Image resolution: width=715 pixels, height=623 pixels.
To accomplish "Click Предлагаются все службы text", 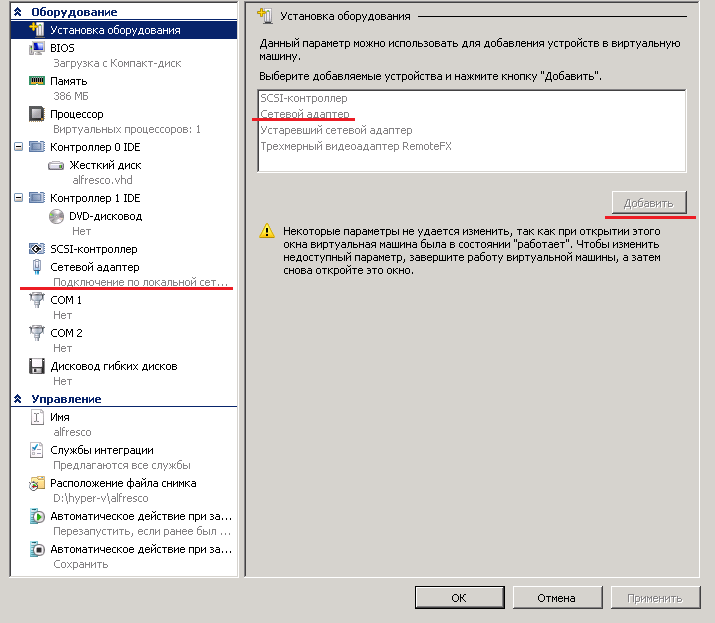I will [x=122, y=465].
